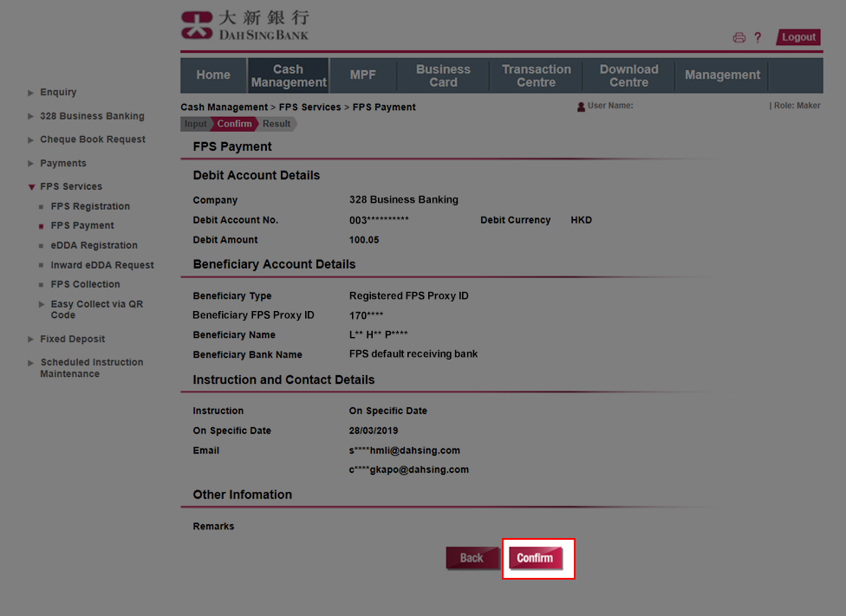Image resolution: width=846 pixels, height=616 pixels.
Task: Open FPS Payment in sidebar
Action: click(82, 225)
